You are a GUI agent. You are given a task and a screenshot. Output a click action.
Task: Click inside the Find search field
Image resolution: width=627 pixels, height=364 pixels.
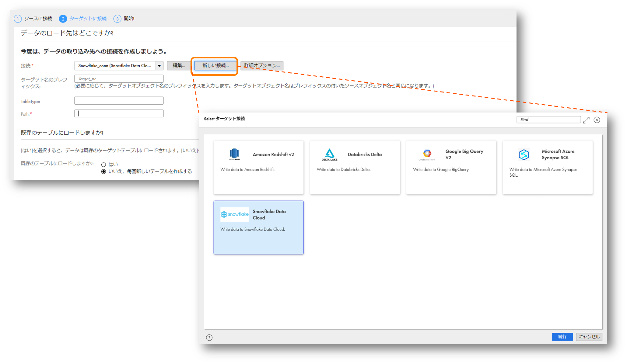pyautogui.click(x=548, y=120)
